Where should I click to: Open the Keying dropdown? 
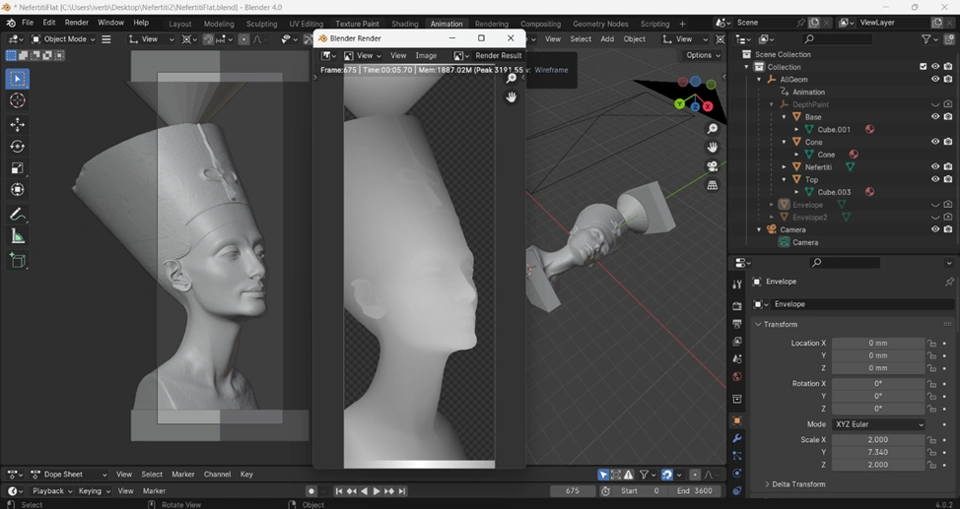pyautogui.click(x=94, y=491)
